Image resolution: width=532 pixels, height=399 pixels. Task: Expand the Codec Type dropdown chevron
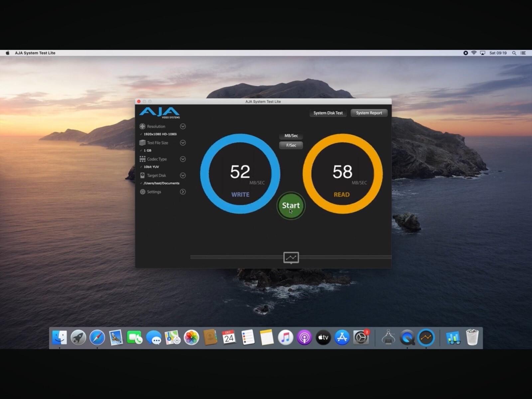tap(183, 159)
